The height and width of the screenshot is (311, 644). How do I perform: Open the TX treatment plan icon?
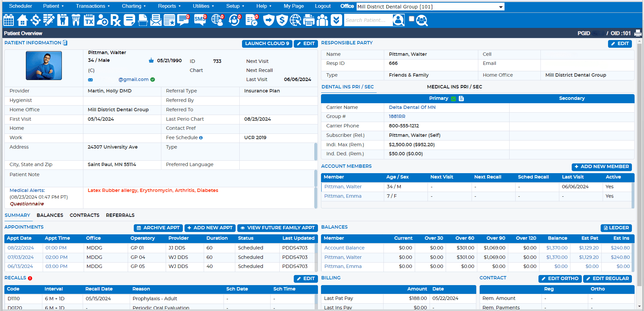89,20
